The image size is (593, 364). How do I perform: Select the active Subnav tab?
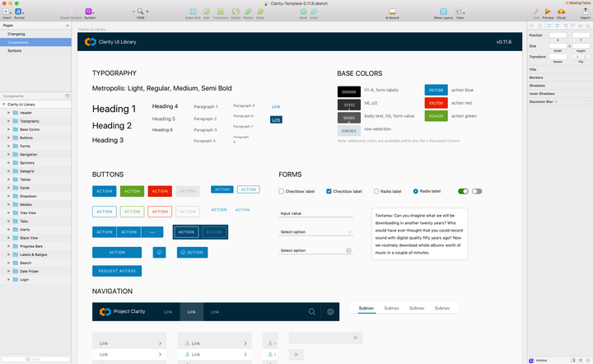click(x=366, y=308)
